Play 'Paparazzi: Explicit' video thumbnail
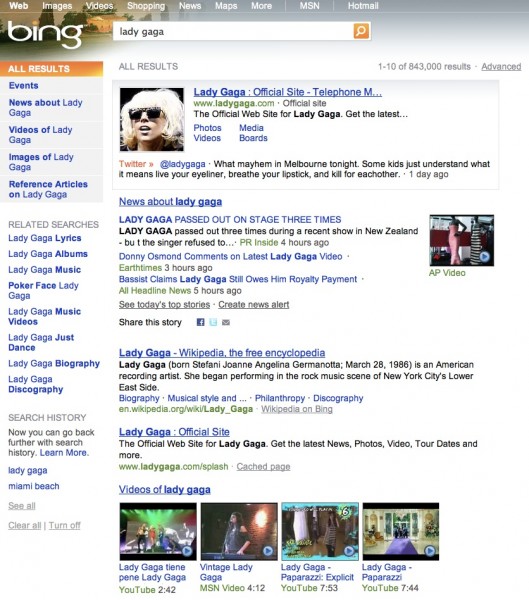Image resolution: width=529 pixels, height=600 pixels. point(320,532)
